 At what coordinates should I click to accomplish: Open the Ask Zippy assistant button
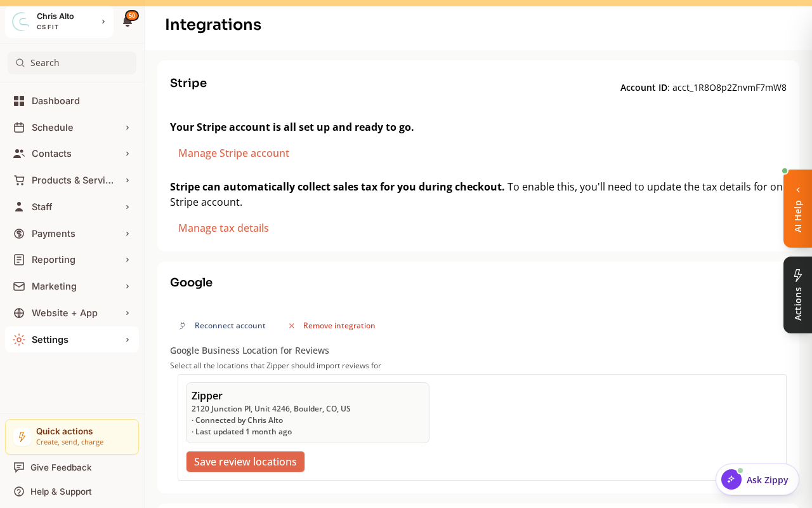point(757,479)
